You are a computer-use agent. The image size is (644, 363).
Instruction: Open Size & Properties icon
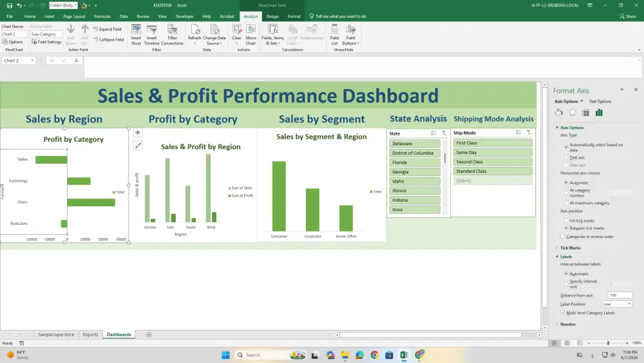(585, 113)
